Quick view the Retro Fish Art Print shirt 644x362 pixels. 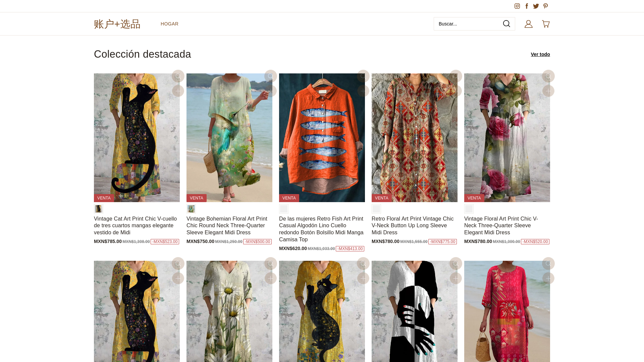363,76
